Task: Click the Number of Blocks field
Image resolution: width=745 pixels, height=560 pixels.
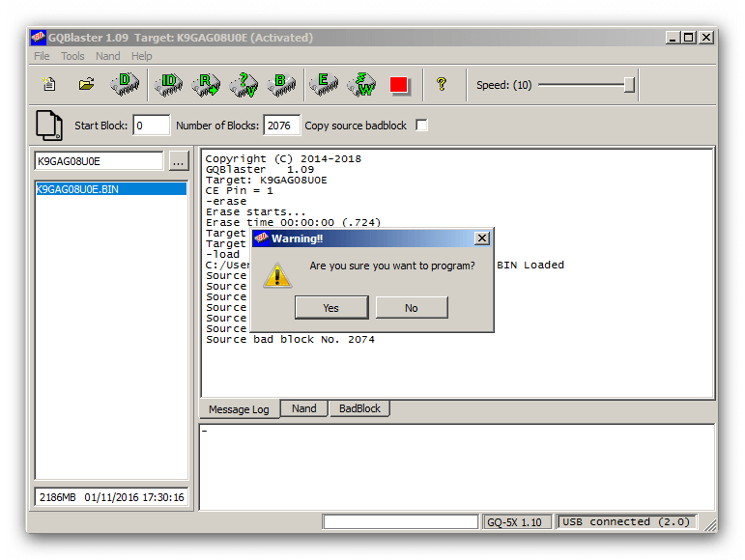Action: [x=281, y=126]
